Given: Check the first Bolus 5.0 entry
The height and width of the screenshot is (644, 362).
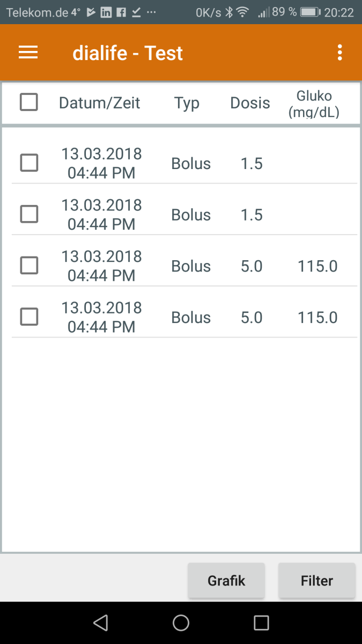Looking at the screenshot, I should [x=29, y=265].
